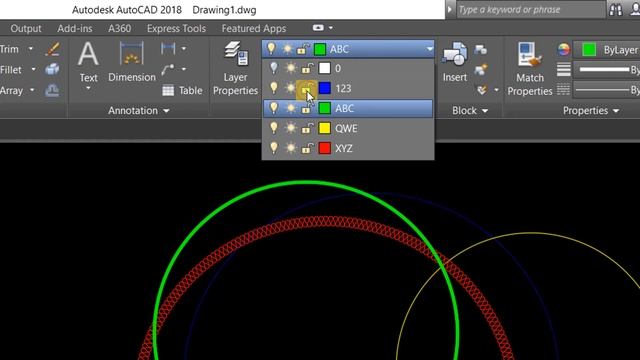Select the Dimension tool
The width and height of the screenshot is (640, 360).
pos(132,61)
